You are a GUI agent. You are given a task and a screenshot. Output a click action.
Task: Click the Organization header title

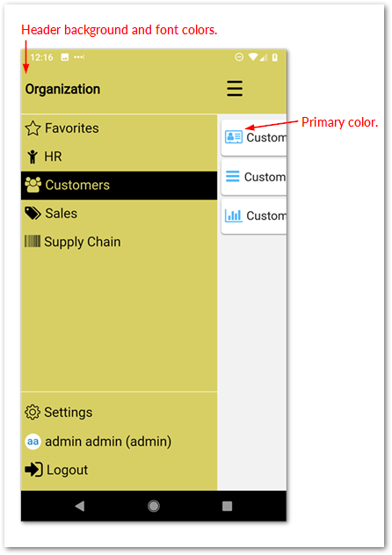tap(62, 89)
